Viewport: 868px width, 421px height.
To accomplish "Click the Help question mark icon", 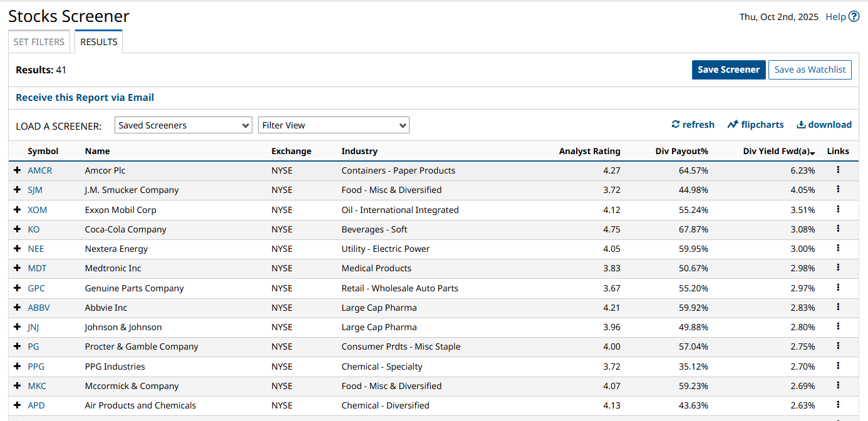I will pos(854,17).
